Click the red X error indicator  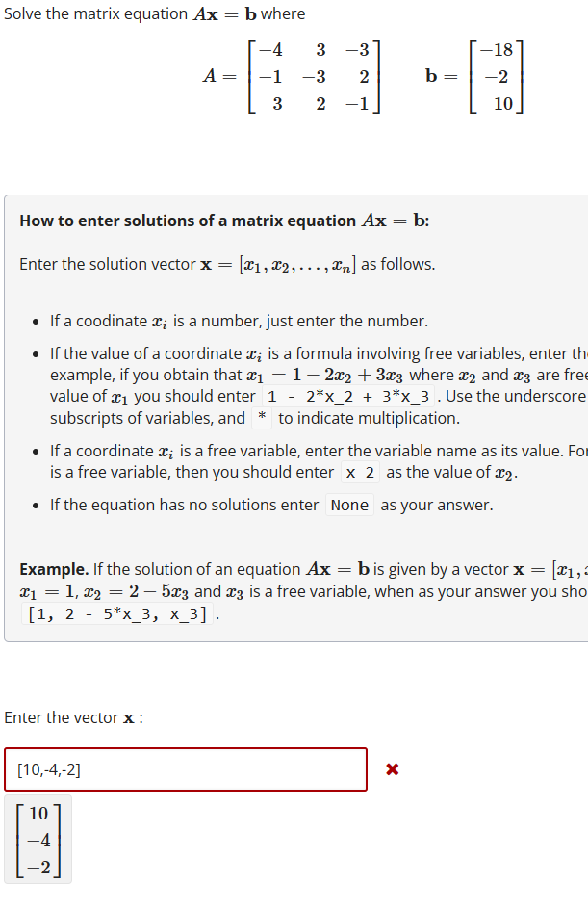pyautogui.click(x=391, y=768)
